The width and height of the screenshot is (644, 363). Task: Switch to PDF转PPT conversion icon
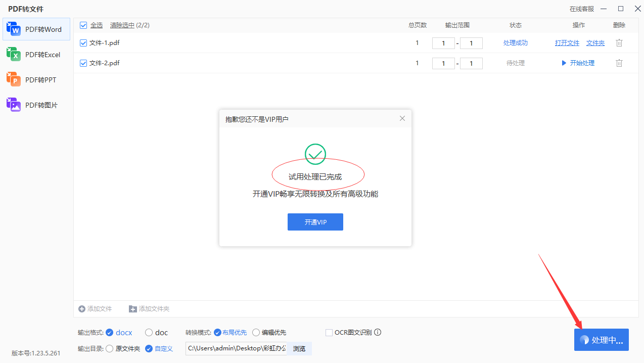pos(14,79)
